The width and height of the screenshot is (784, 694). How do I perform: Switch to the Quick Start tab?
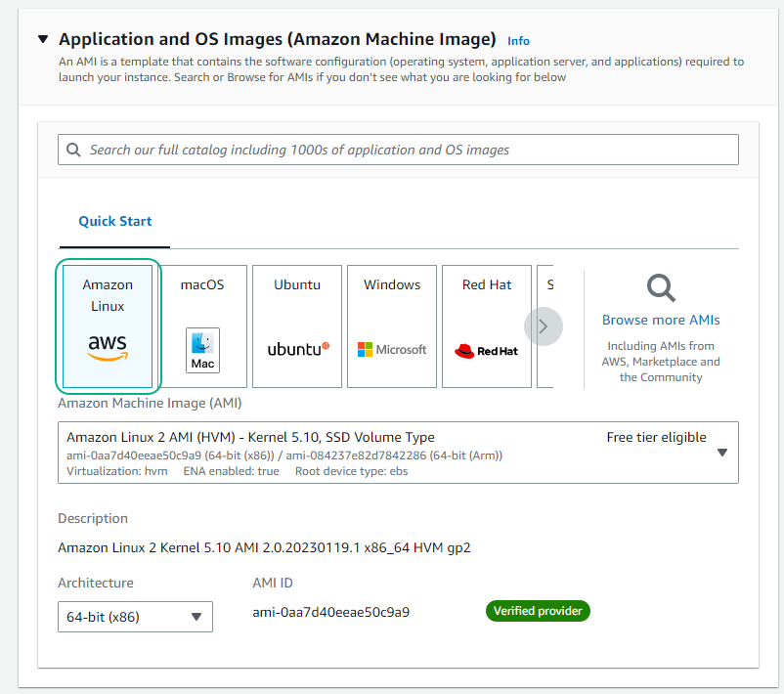pyautogui.click(x=114, y=221)
